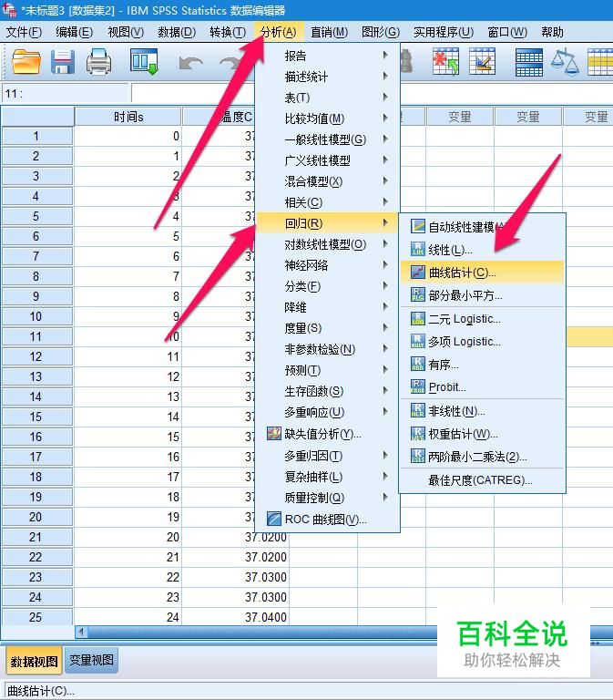Expand the 非参数检验(N) submenu
Image resolution: width=613 pixels, height=700 pixels.
pyautogui.click(x=328, y=349)
